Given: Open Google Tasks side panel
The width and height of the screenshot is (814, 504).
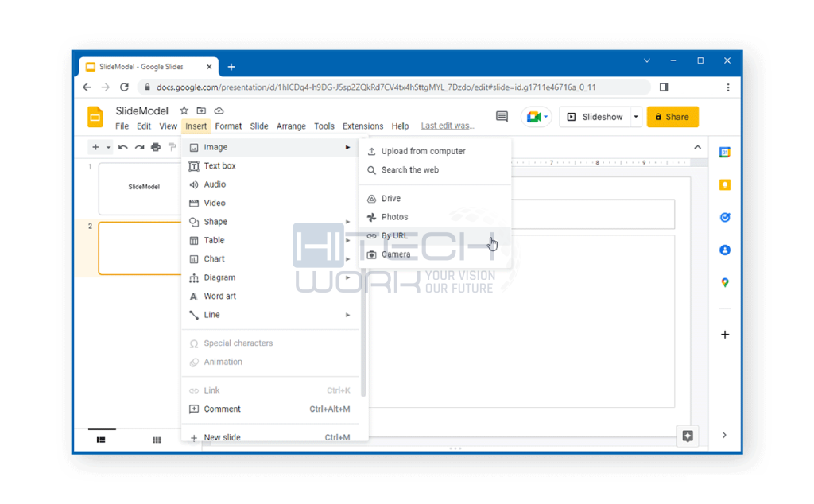Looking at the screenshot, I should (x=725, y=218).
